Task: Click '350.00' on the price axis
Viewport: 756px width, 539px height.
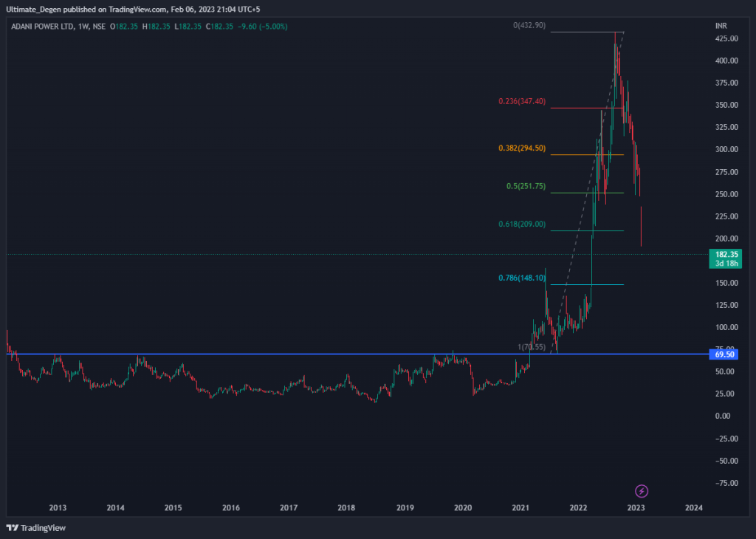Action: 726,105
